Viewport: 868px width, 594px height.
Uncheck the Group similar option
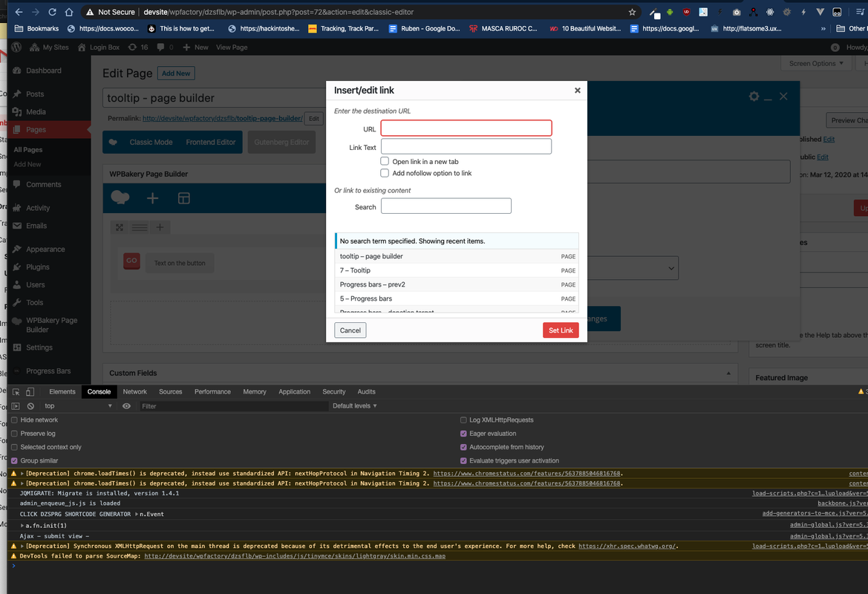(14, 461)
